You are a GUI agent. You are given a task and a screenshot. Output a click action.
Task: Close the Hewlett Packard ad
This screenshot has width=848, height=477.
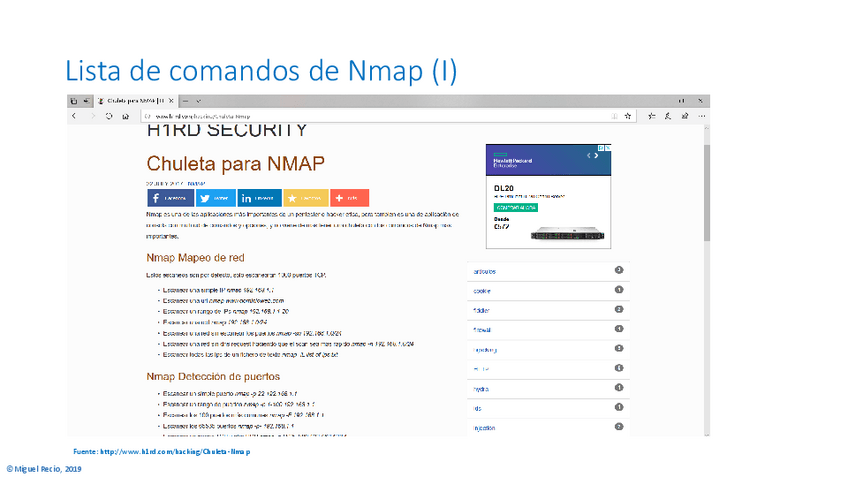point(608,148)
